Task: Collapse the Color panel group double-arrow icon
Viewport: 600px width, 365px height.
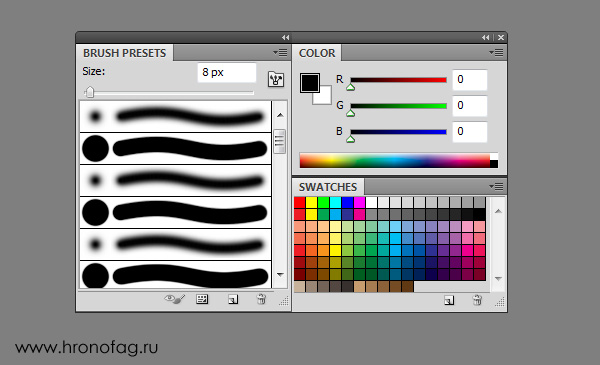Action: pyautogui.click(x=485, y=37)
